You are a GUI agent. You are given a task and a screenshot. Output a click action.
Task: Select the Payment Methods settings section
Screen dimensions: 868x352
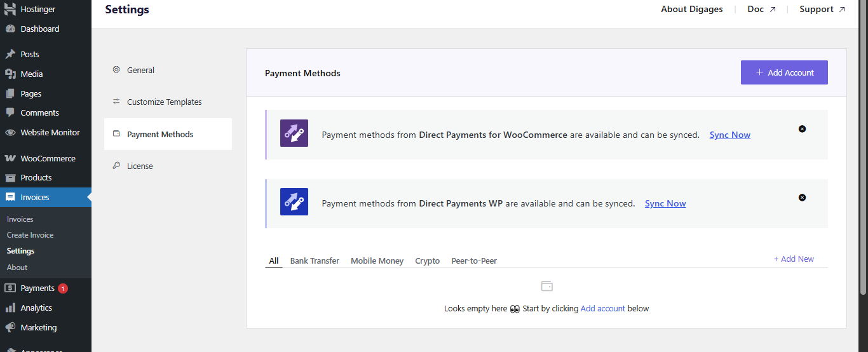coord(168,134)
